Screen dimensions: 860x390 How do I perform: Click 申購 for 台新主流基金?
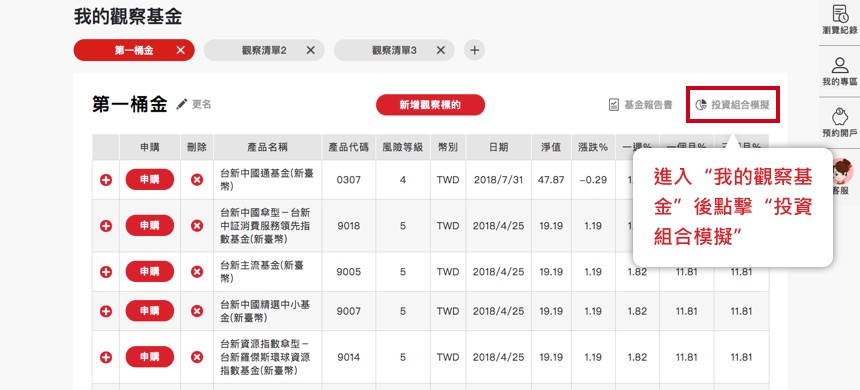[150, 272]
